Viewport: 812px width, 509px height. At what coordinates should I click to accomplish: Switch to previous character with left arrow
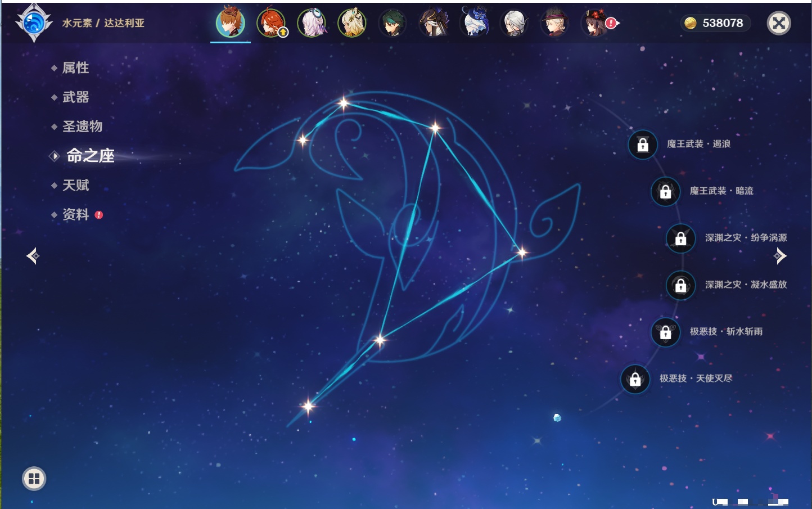tap(33, 256)
